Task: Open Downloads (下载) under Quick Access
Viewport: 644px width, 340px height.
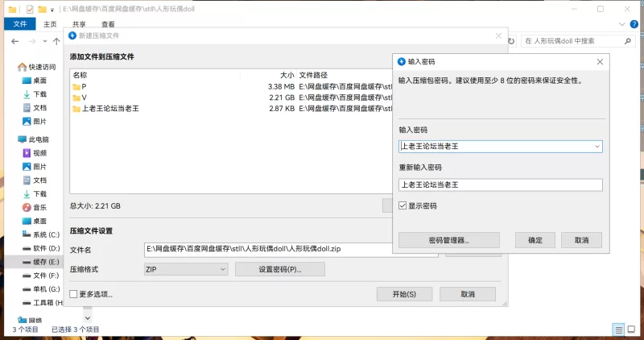Action: click(35, 94)
